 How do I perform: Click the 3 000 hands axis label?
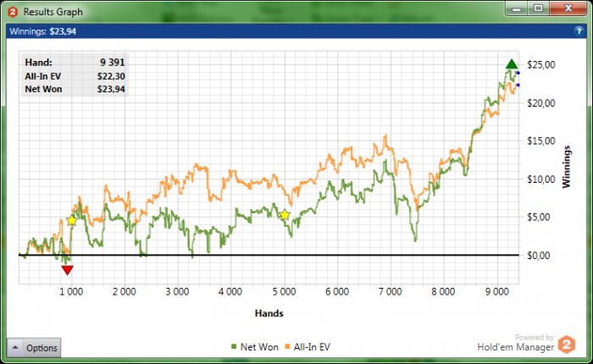tap(177, 292)
